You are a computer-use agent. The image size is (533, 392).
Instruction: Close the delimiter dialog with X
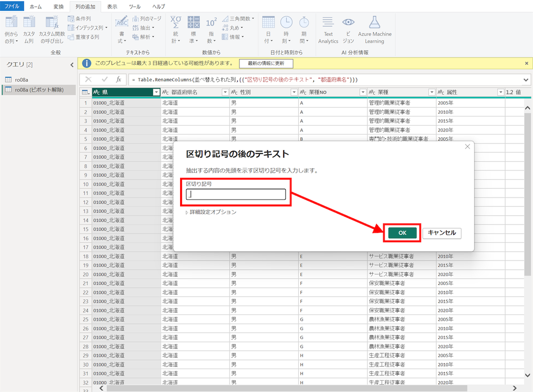click(467, 147)
